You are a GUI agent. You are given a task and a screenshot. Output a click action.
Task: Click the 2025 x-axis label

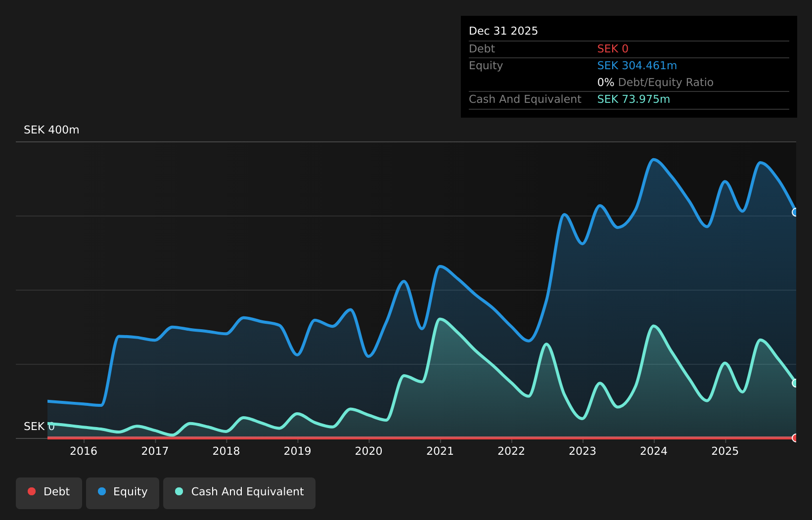(725, 451)
